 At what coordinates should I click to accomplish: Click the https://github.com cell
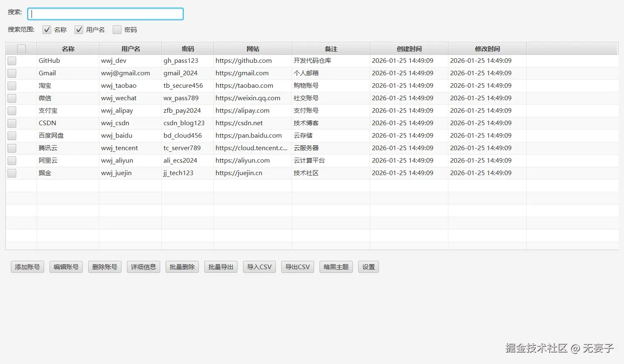(253, 61)
